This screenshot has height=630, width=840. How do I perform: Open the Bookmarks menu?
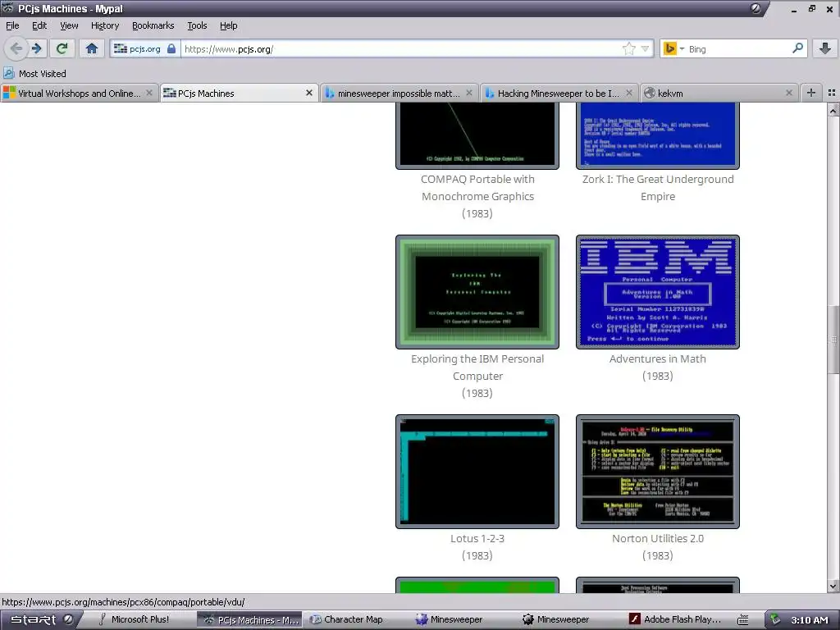tap(153, 25)
